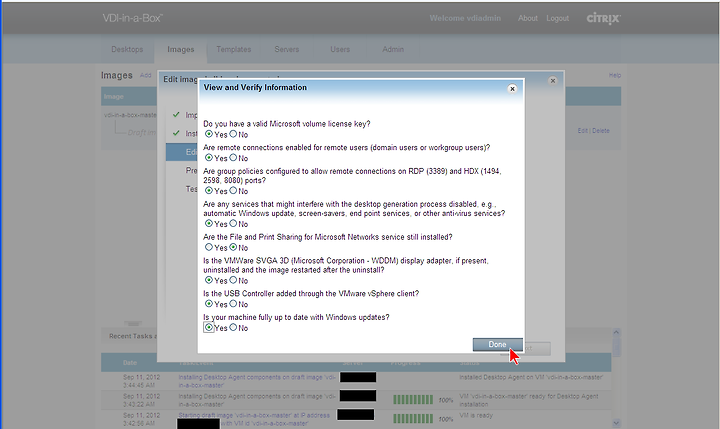Choose No for Windows updates up to date
This screenshot has height=429, width=720.
(233, 327)
